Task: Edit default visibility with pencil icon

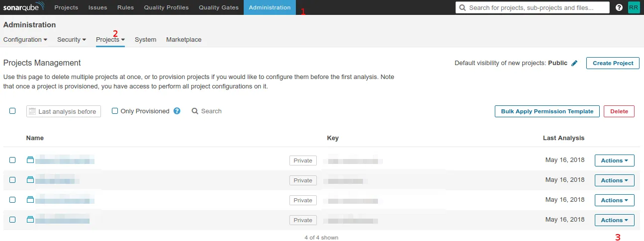Action: tap(574, 63)
